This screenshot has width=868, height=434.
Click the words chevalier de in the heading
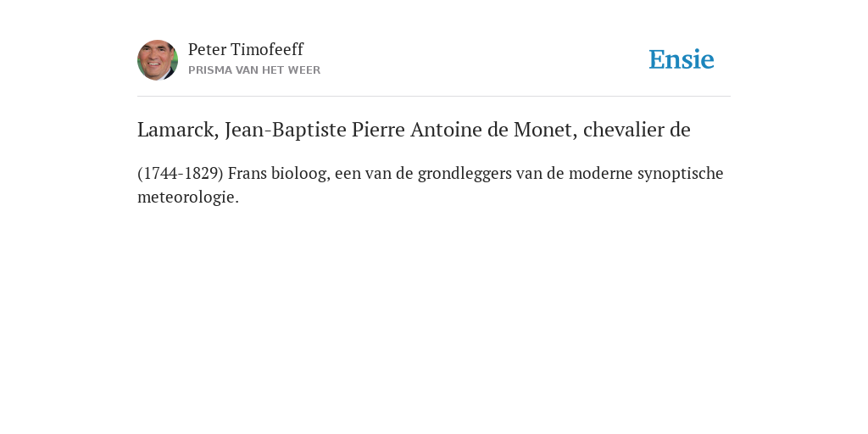637,130
